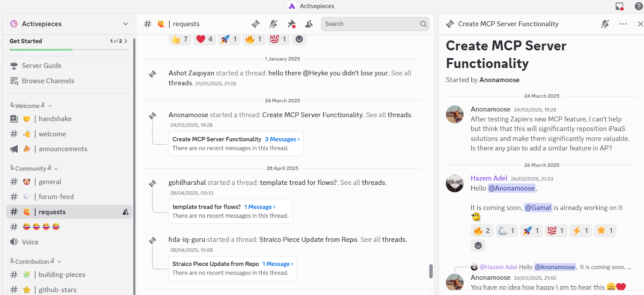Open Straico Piece Update from Repo card
The height and width of the screenshot is (295, 644).
point(233,268)
